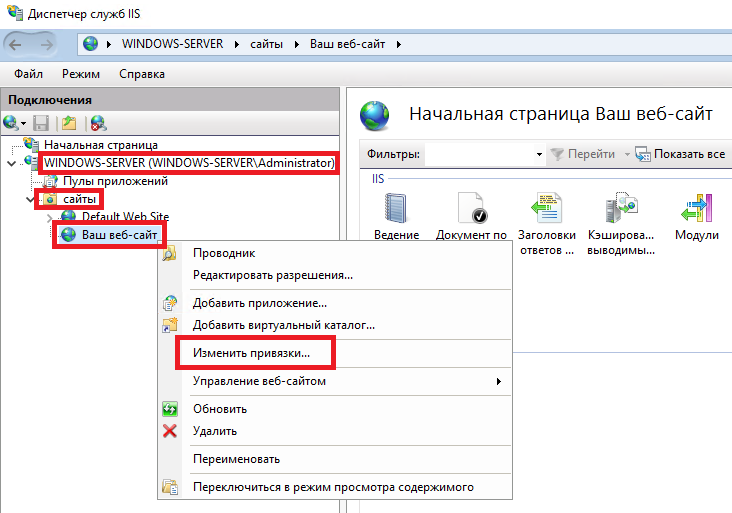732x513 pixels.
Task: Open the Фильтры combo box dropdown
Action: (x=539, y=154)
